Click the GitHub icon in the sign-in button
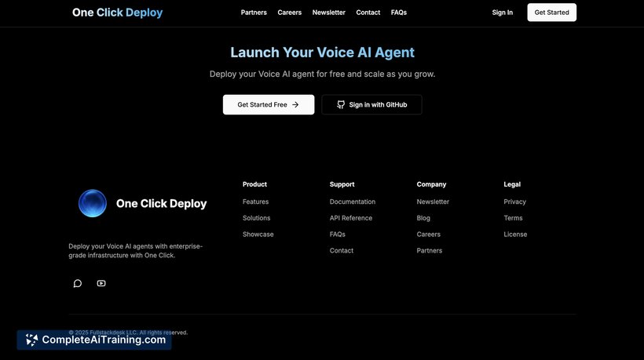 click(x=341, y=104)
